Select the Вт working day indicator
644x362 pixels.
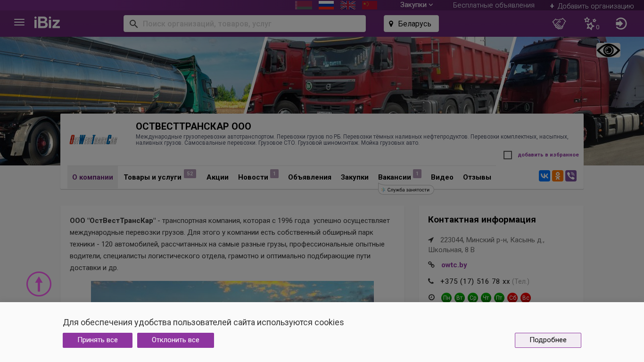pyautogui.click(x=460, y=298)
